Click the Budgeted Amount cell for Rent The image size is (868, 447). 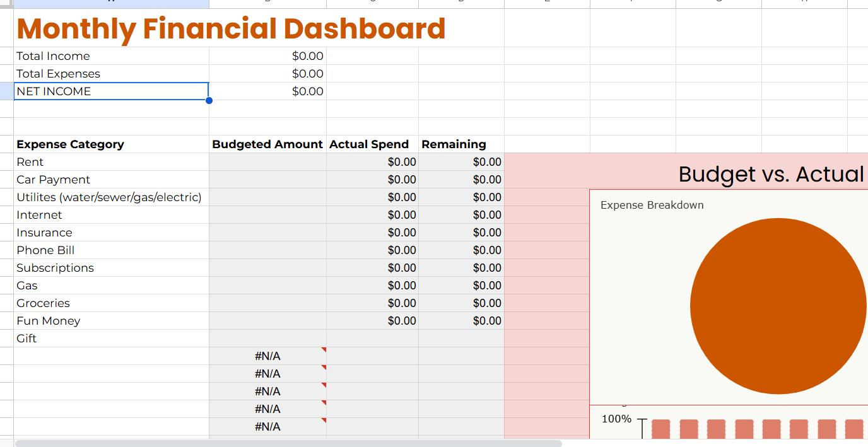point(267,162)
